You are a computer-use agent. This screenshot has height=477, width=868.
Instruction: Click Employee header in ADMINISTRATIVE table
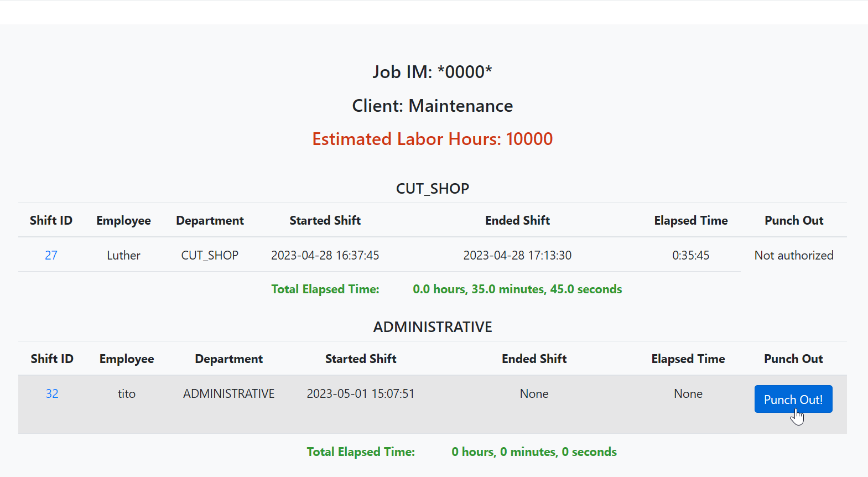[127, 359]
